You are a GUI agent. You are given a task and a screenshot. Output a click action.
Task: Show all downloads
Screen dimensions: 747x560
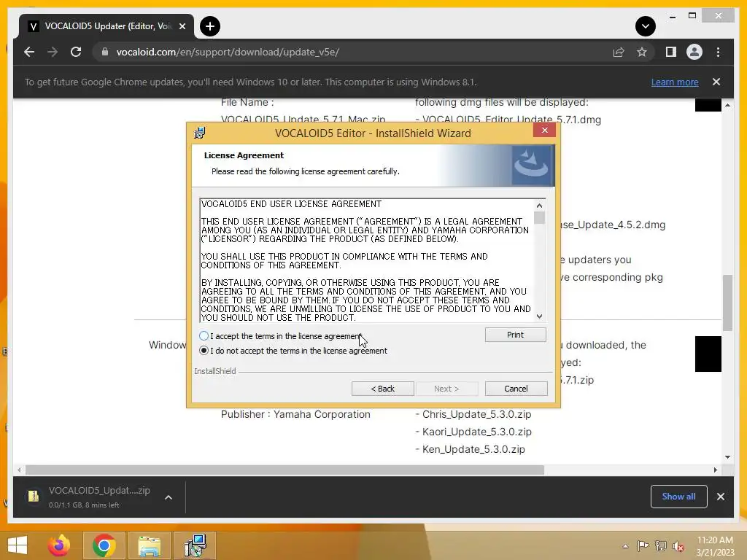678,497
